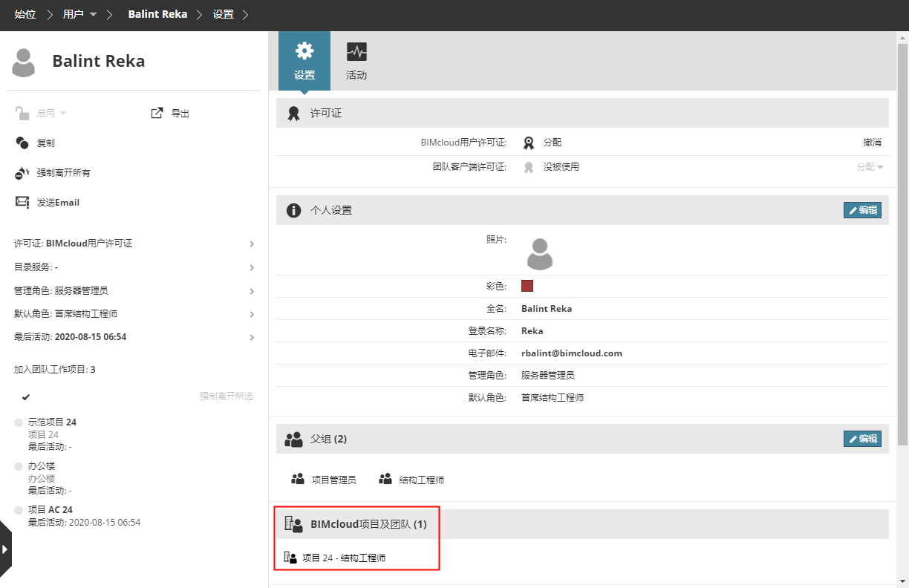The height and width of the screenshot is (588, 909).
Task: Select the radio dot for 项目 AC 24
Action: click(19, 510)
